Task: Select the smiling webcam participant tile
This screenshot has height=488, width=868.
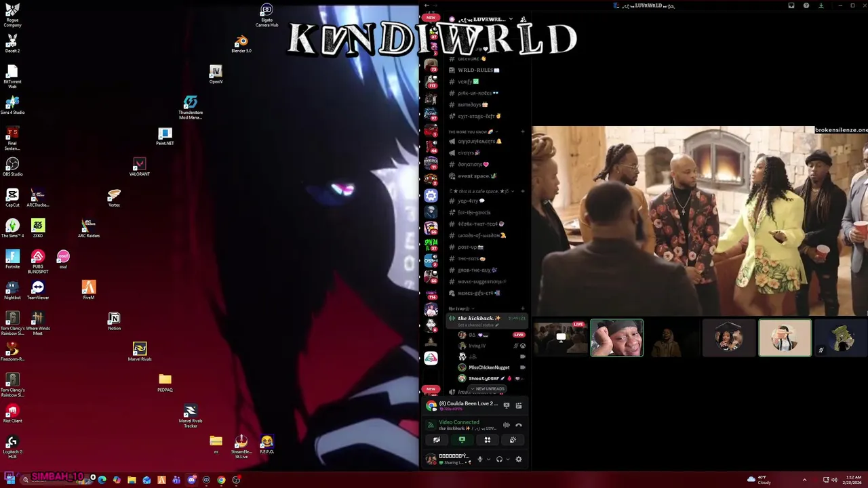Action: point(616,338)
